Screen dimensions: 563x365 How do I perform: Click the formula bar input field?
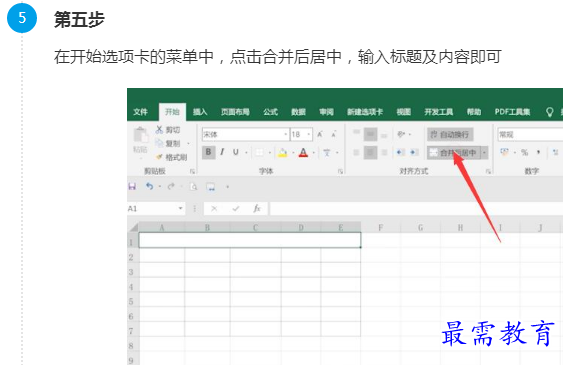[x=416, y=209]
